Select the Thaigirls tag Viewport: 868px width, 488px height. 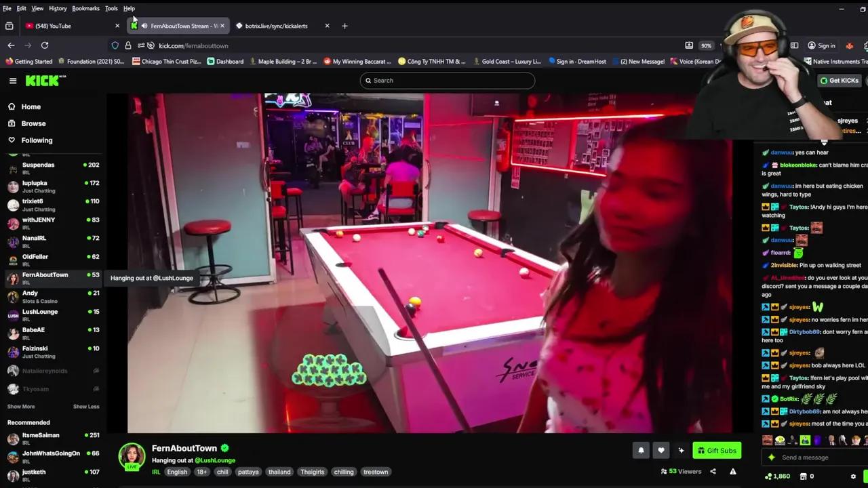point(313,472)
